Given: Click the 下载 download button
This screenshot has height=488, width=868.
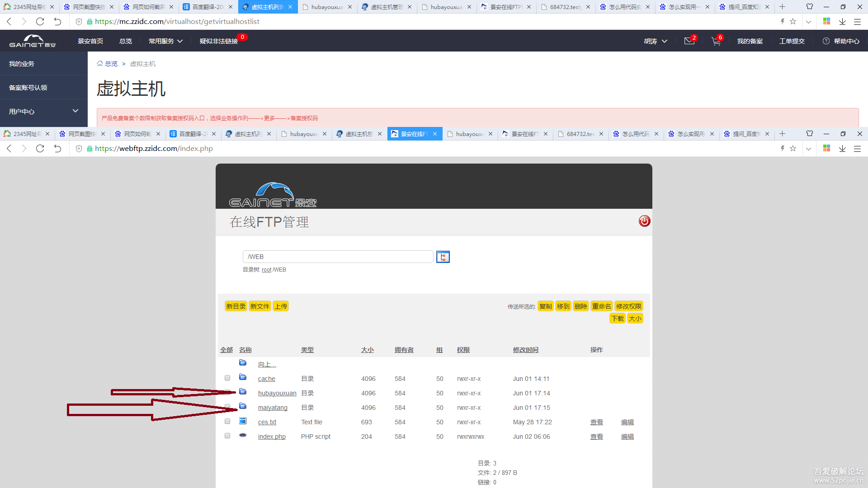Looking at the screenshot, I should coord(618,319).
